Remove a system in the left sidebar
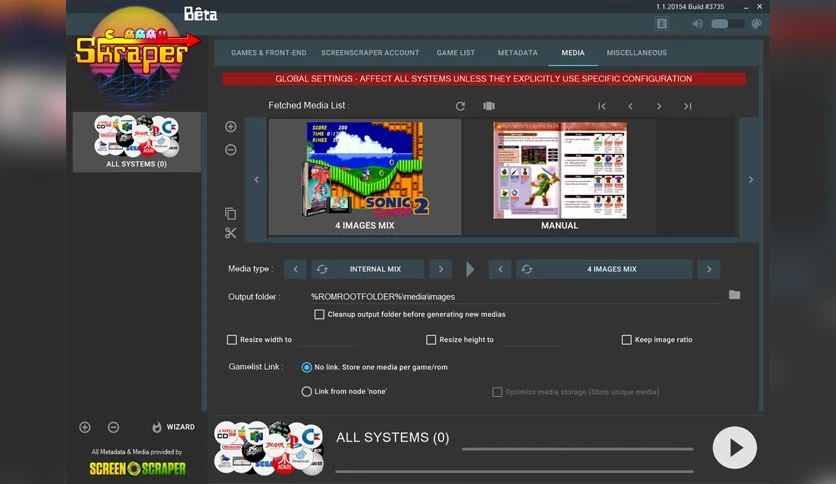Viewport: 836px width, 484px height. click(113, 427)
